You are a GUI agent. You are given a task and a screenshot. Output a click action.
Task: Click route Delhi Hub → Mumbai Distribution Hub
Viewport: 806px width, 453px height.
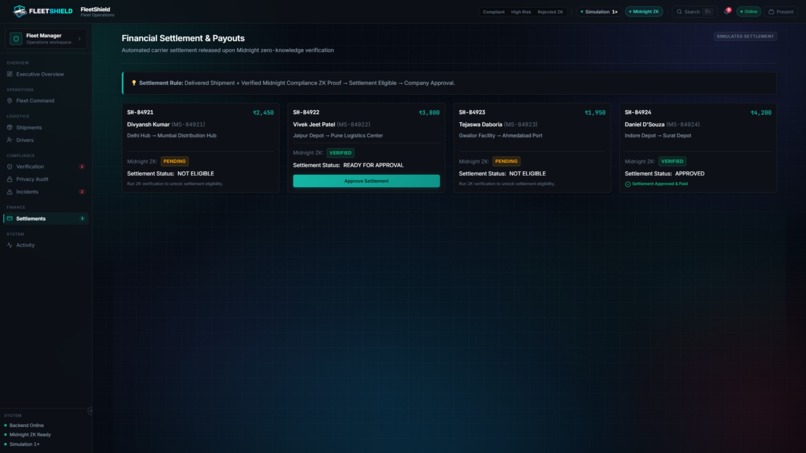[x=172, y=136]
